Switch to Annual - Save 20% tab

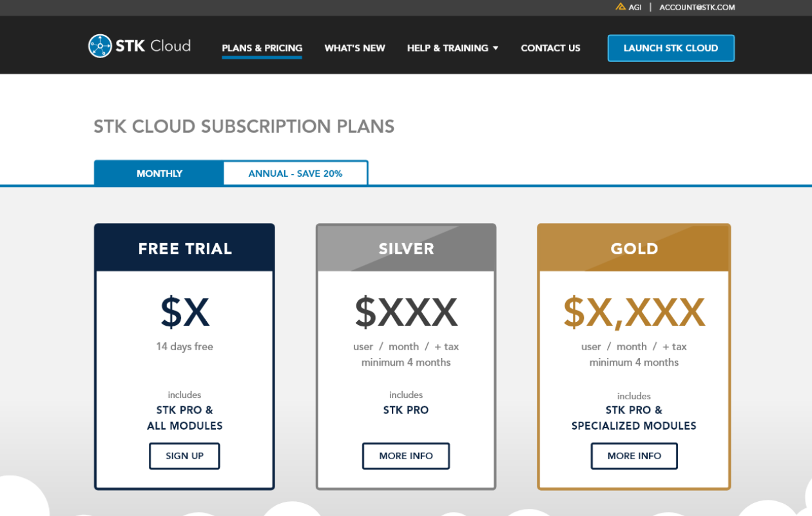pyautogui.click(x=295, y=174)
